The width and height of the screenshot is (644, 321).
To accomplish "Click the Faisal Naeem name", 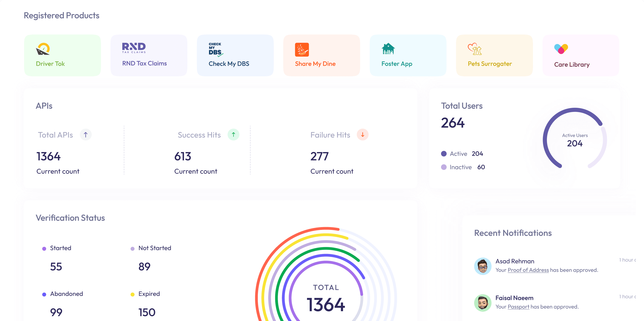I will 514,298.
